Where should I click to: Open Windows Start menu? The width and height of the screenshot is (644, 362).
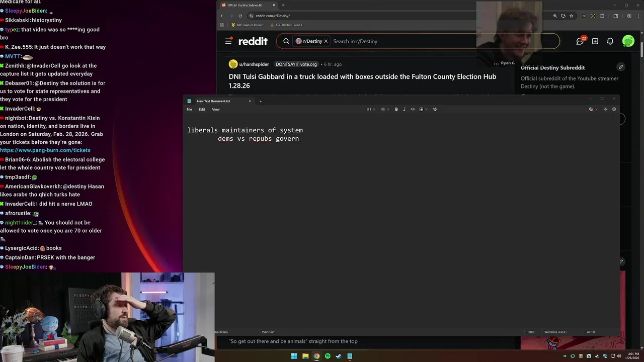click(x=294, y=356)
